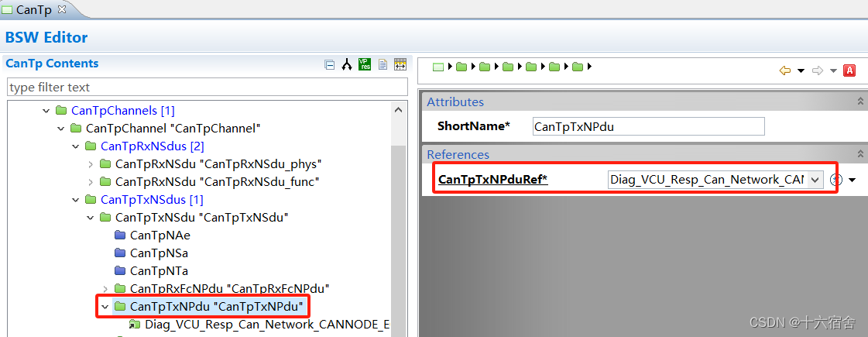The width and height of the screenshot is (868, 337).
Task: Click the folder icon of CanTpRxNSdu_func row
Action: pos(105,182)
